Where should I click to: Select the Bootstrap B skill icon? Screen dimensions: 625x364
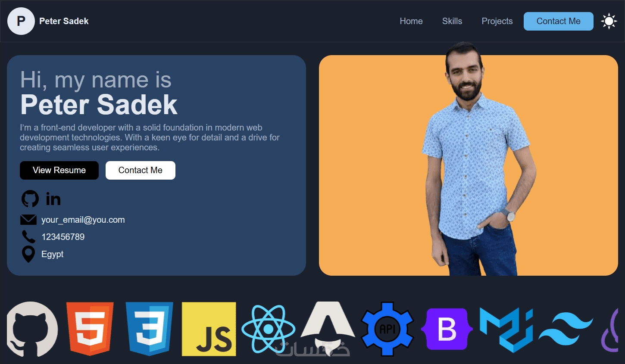point(447,329)
